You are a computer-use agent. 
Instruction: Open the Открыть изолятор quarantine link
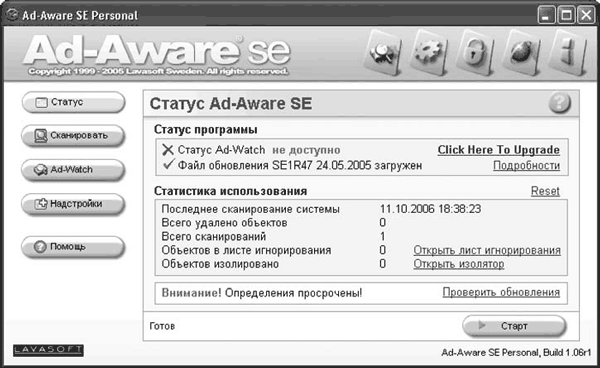click(459, 264)
